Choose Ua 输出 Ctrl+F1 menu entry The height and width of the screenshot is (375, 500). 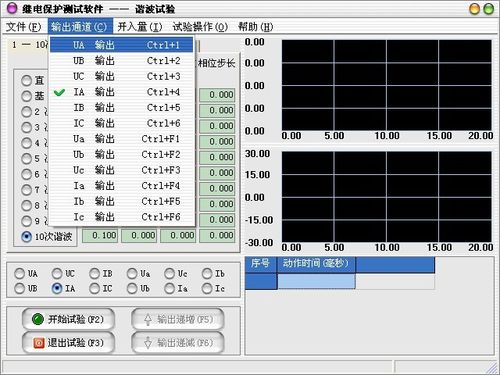point(122,139)
